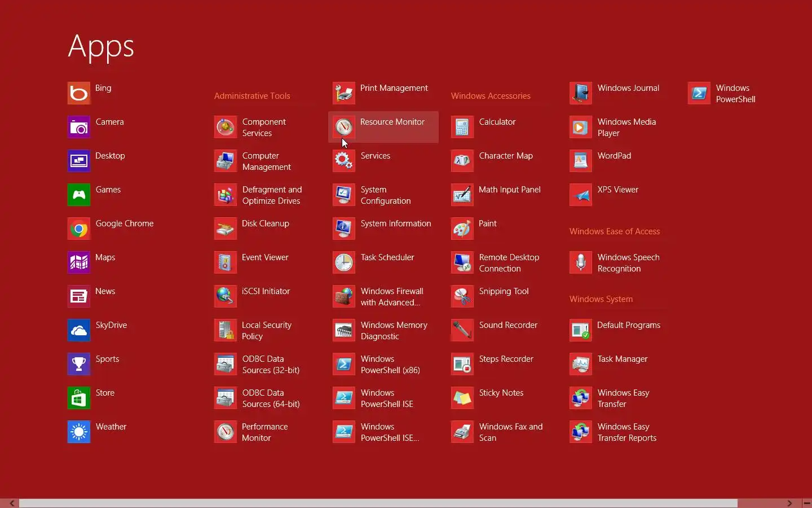
Task: Open Windows Firewall with Advanced icon
Action: pyautogui.click(x=344, y=296)
